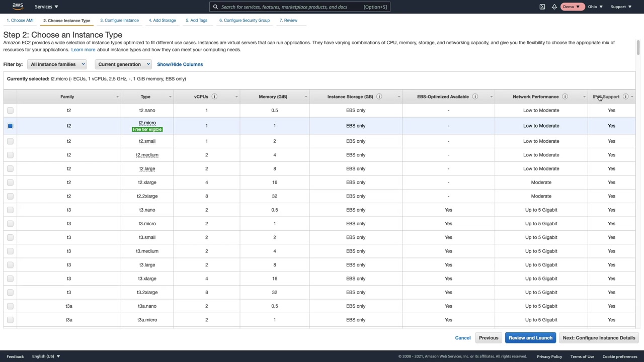
Task: Click the AWS logo home icon
Action: (18, 7)
